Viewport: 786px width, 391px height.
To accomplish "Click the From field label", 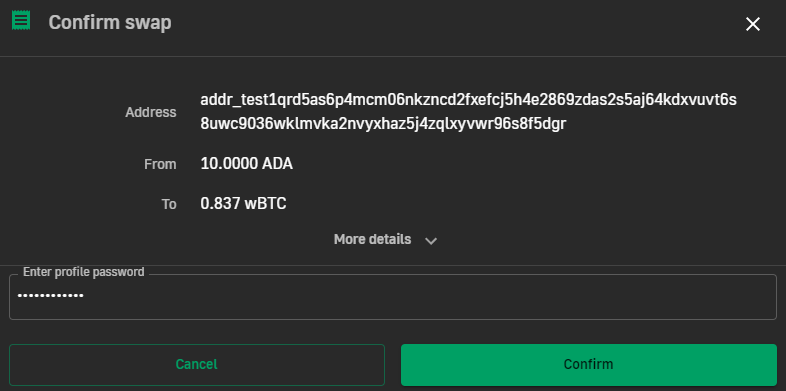I will click(x=160, y=164).
